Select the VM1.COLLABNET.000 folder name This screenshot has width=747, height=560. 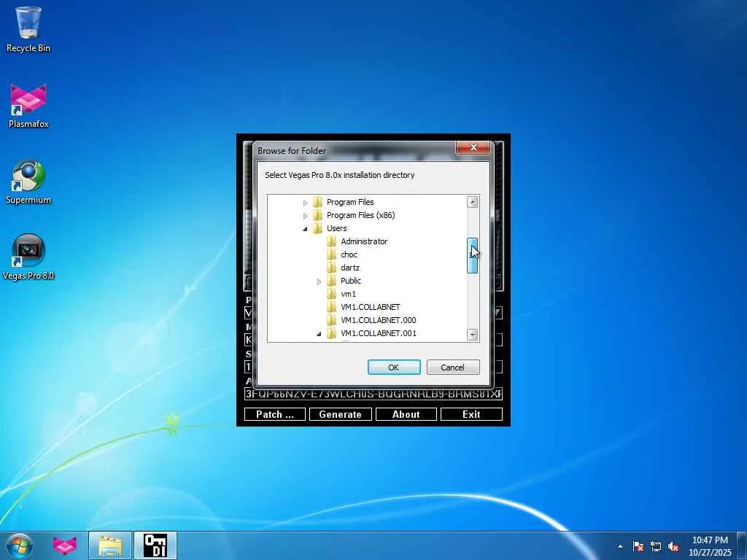pyautogui.click(x=379, y=320)
